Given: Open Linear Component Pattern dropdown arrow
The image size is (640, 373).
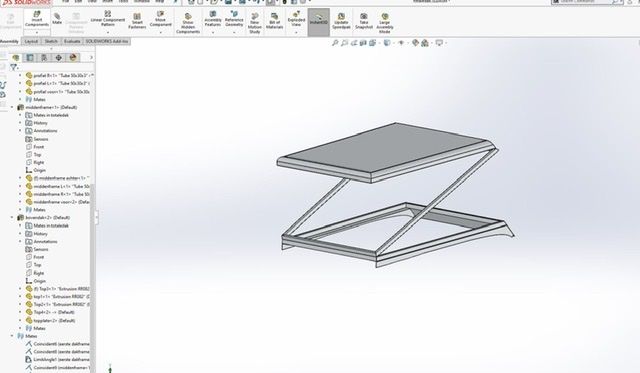Looking at the screenshot, I should tap(107, 31).
